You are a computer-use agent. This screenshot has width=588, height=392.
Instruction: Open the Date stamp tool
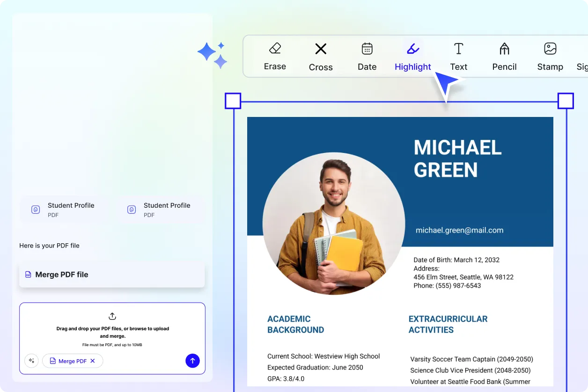pyautogui.click(x=367, y=56)
